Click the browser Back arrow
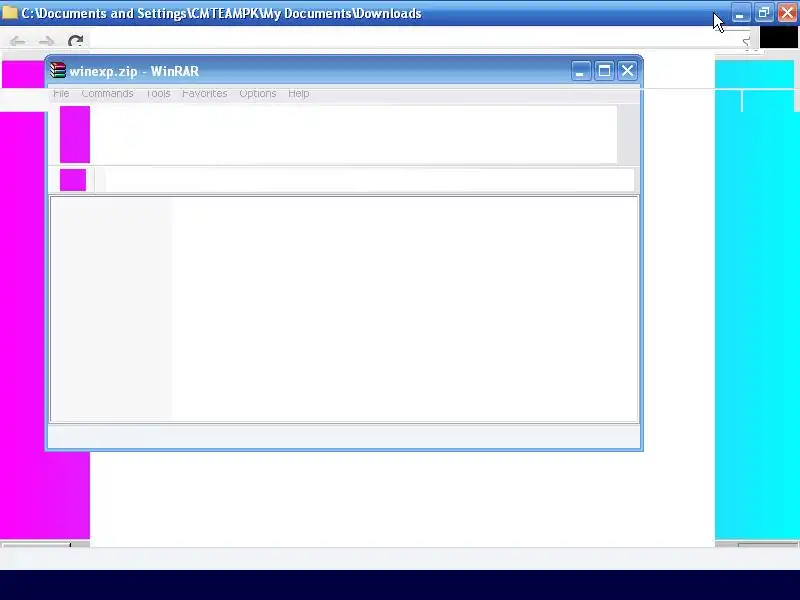Viewport: 800px width, 600px height. [x=18, y=41]
